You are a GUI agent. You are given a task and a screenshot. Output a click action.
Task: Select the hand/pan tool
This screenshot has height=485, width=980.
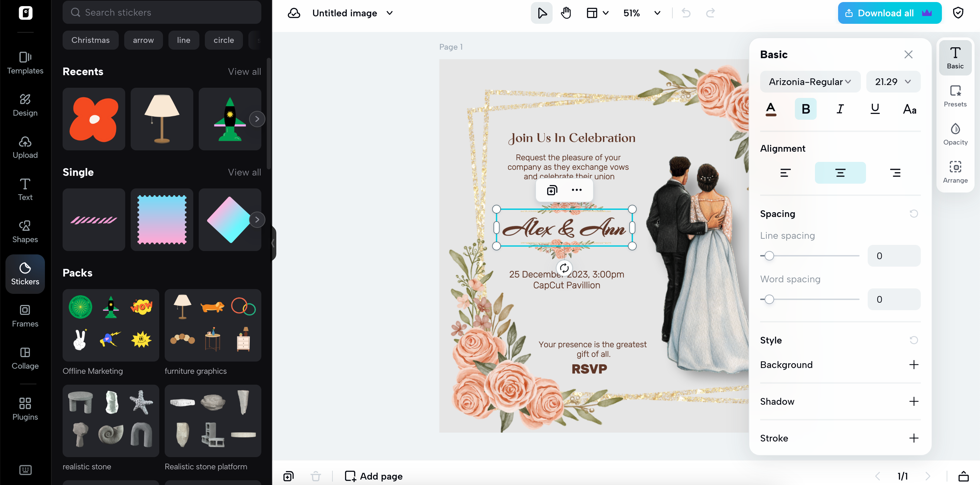(566, 13)
